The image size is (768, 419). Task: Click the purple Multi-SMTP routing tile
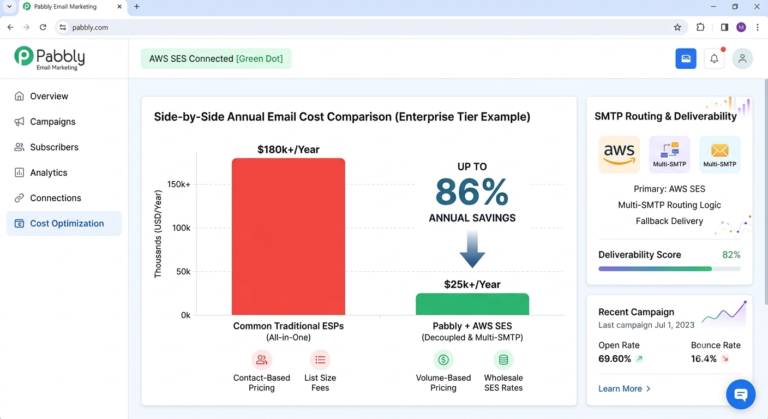tap(670, 154)
